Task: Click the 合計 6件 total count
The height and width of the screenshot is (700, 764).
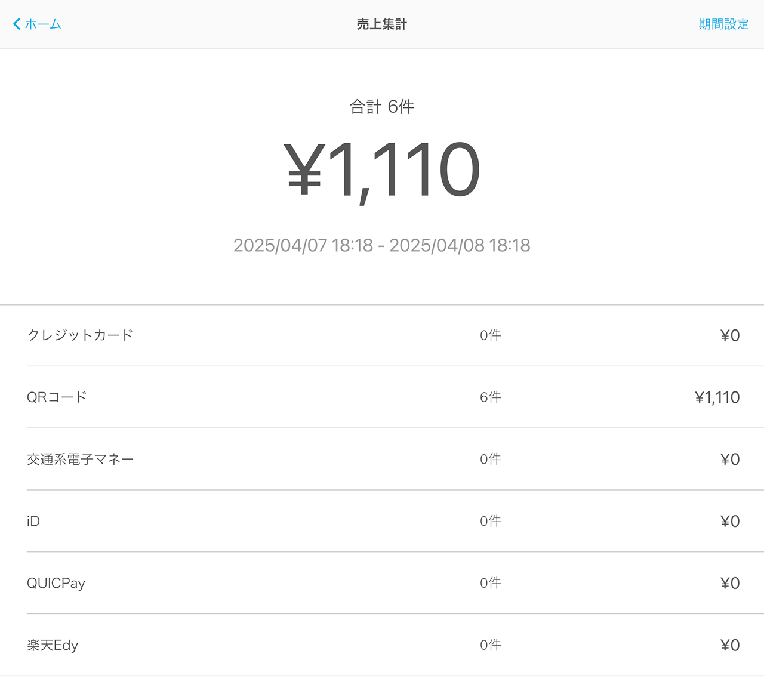Action: pos(382,107)
